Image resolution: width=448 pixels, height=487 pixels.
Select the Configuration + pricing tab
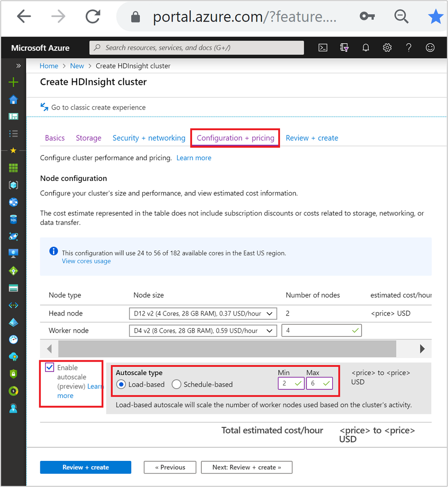tap(236, 138)
